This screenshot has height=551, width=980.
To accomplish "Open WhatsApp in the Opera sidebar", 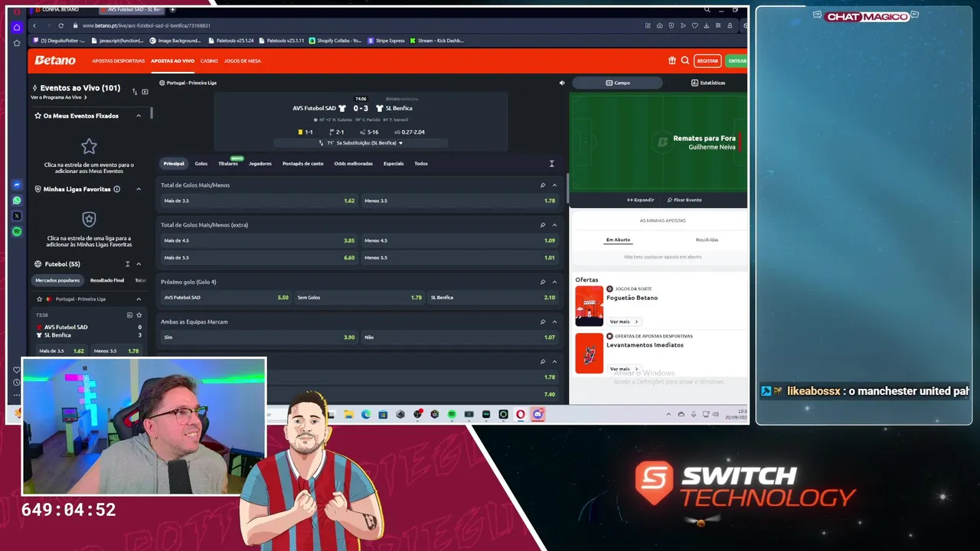I will pyautogui.click(x=17, y=201).
